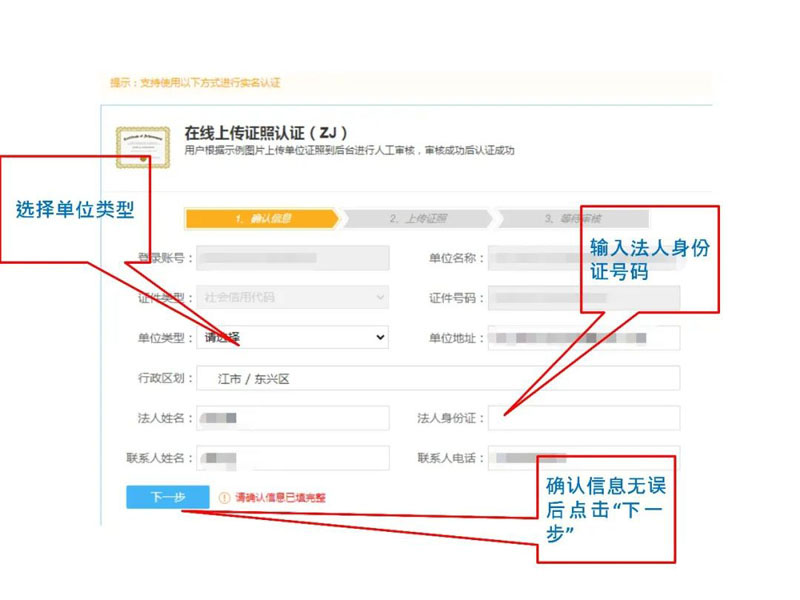Viewport: 800px width, 600px height.
Task: Click the chevron on the 单位类型 selector
Action: (x=380, y=337)
